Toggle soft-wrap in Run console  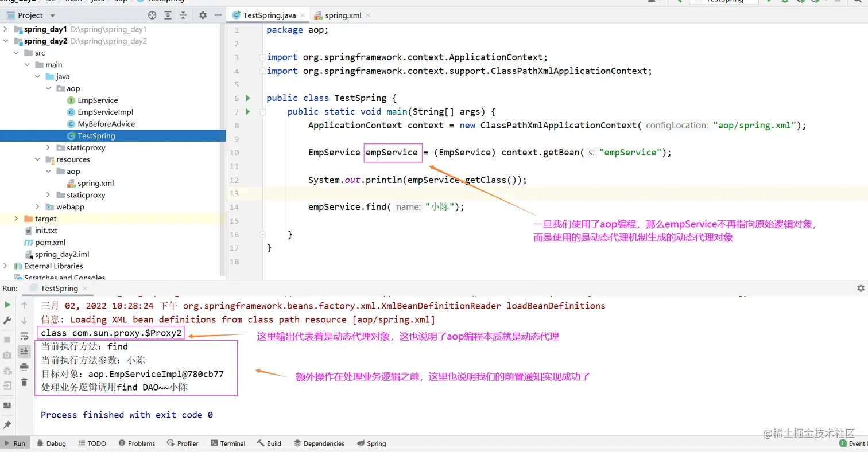pyautogui.click(x=24, y=336)
